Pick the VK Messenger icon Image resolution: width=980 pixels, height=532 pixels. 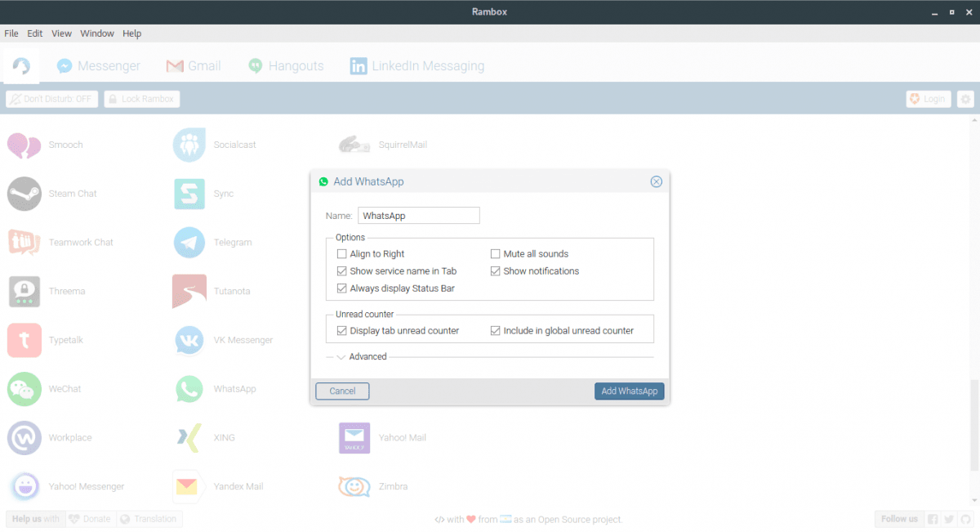click(x=189, y=340)
